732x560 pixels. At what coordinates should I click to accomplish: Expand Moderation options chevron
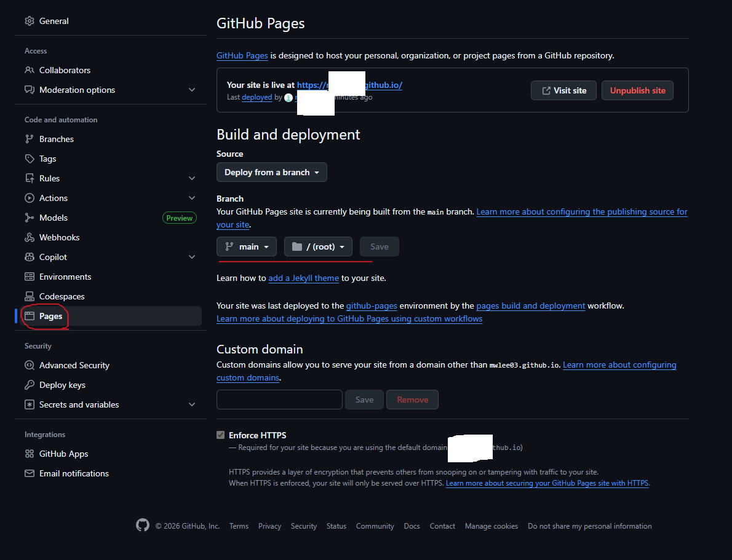pyautogui.click(x=192, y=90)
